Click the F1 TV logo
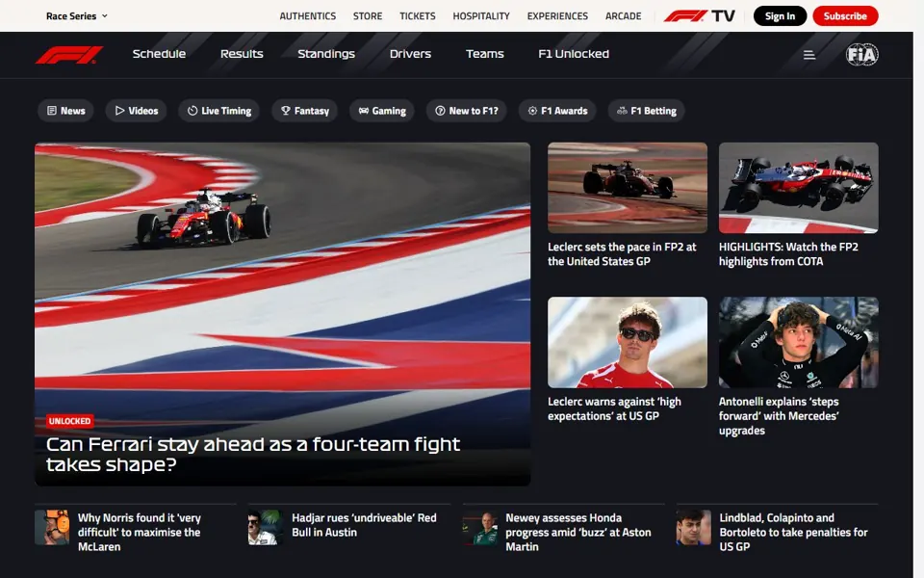Viewport: 924px width, 578px height. [x=700, y=16]
